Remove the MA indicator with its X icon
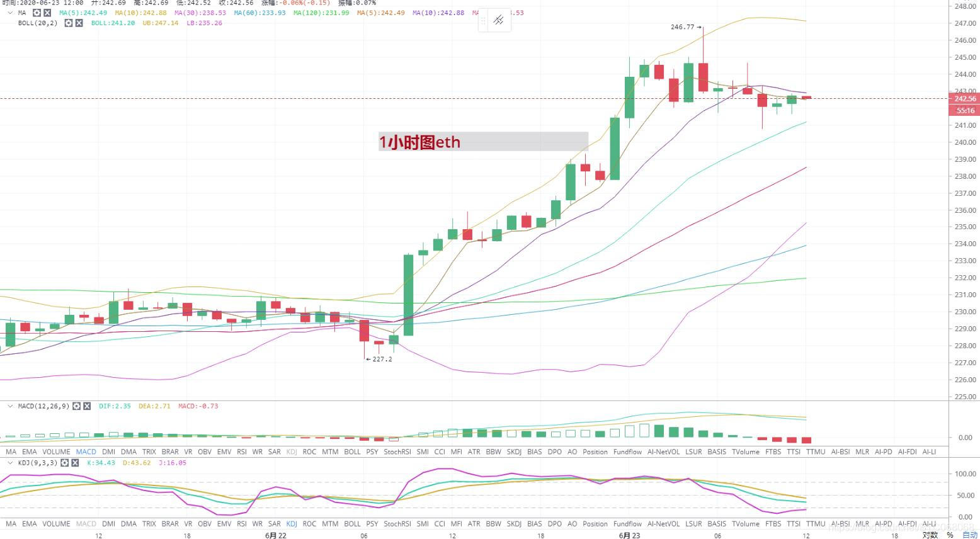 [47, 13]
